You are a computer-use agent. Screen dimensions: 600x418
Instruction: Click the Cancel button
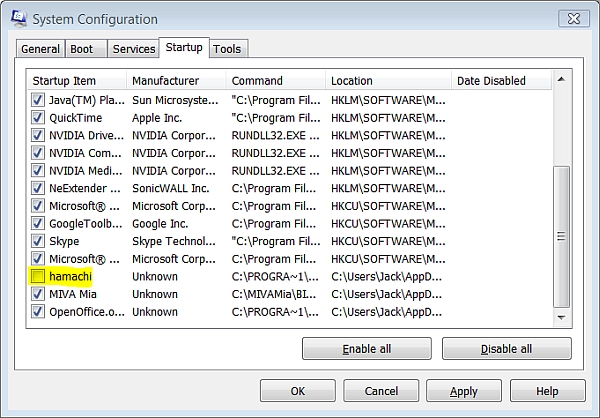tap(381, 391)
